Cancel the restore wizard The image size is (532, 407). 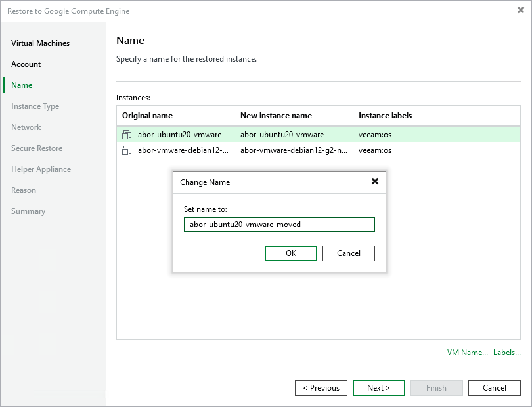click(x=495, y=388)
